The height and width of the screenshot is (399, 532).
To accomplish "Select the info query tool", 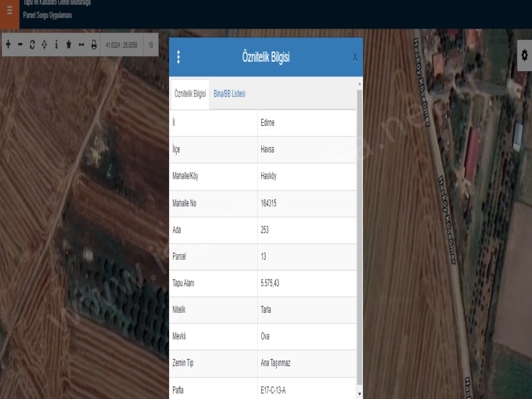I will 56,44.
